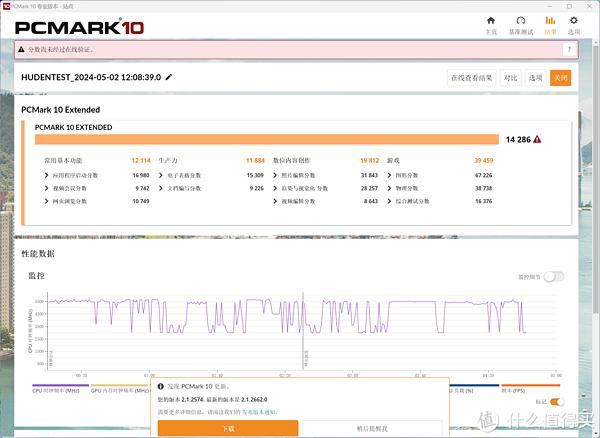Click the orange PCMark 10 Extended score bar
Image resolution: width=600 pixels, height=438 pixels.
pos(267,140)
